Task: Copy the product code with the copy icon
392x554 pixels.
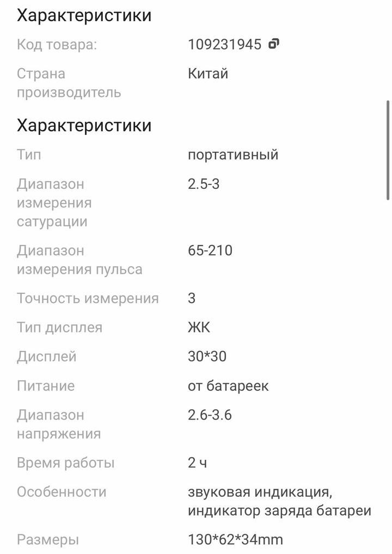Action: click(x=274, y=44)
